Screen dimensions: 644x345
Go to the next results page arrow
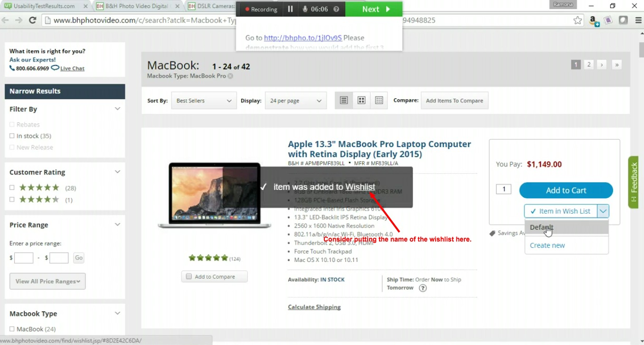tap(602, 65)
